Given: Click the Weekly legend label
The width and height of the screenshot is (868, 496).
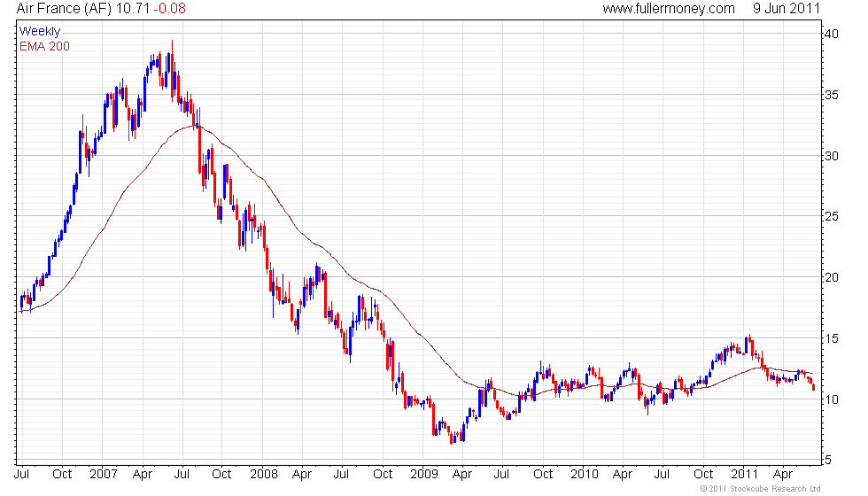Looking at the screenshot, I should coord(40,32).
